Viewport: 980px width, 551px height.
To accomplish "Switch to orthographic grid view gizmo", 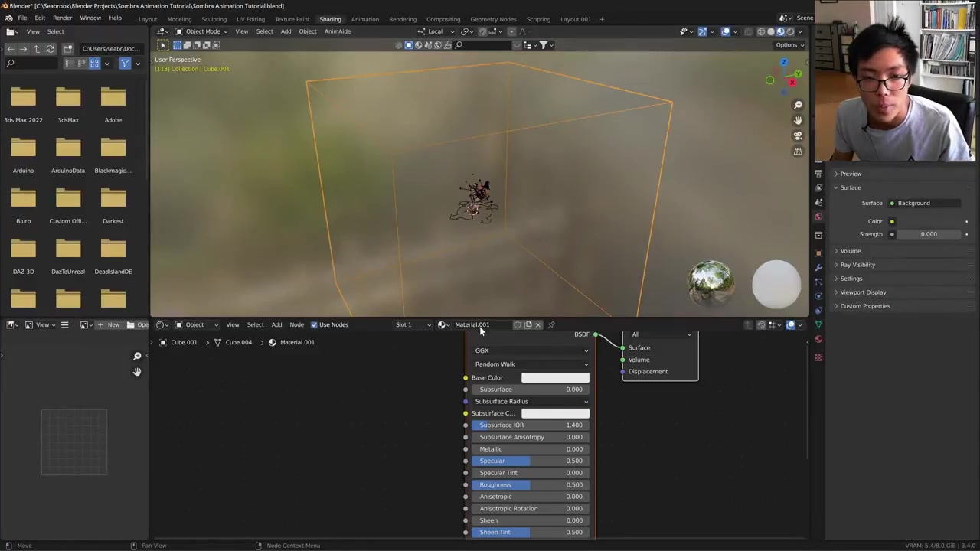I will click(x=798, y=152).
